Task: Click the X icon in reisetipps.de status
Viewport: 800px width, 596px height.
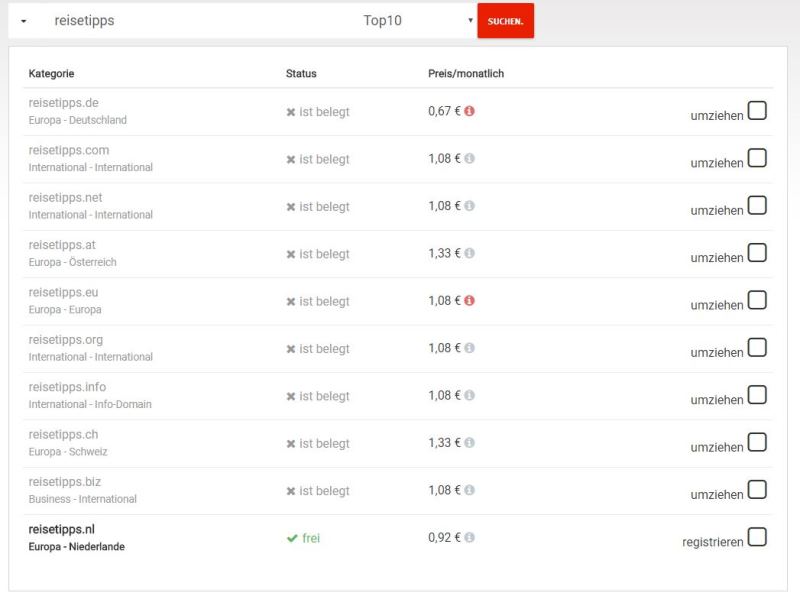Action: click(x=291, y=112)
